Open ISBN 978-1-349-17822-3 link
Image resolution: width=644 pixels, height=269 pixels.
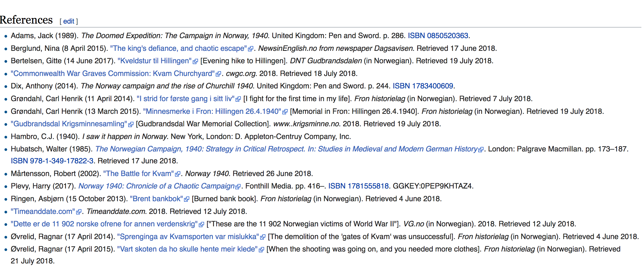[52, 161]
